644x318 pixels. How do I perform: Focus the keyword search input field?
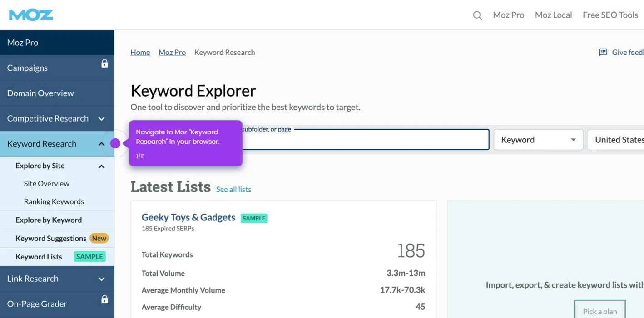310,140
